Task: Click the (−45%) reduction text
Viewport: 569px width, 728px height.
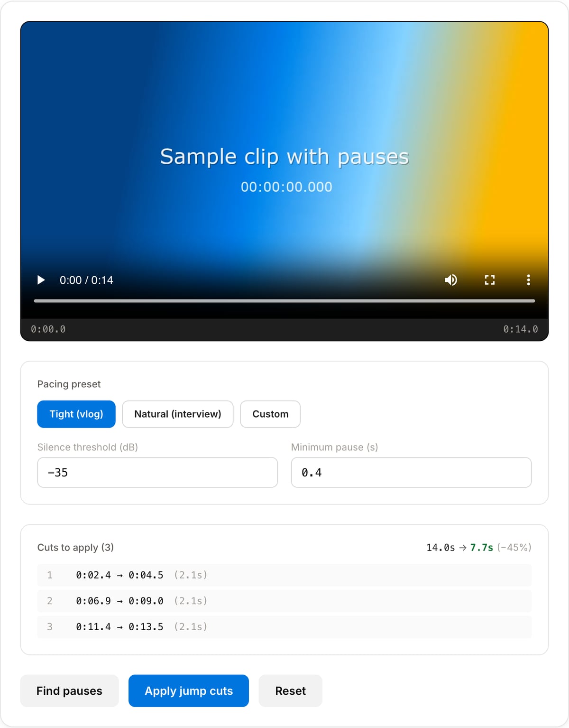Action: (x=514, y=548)
